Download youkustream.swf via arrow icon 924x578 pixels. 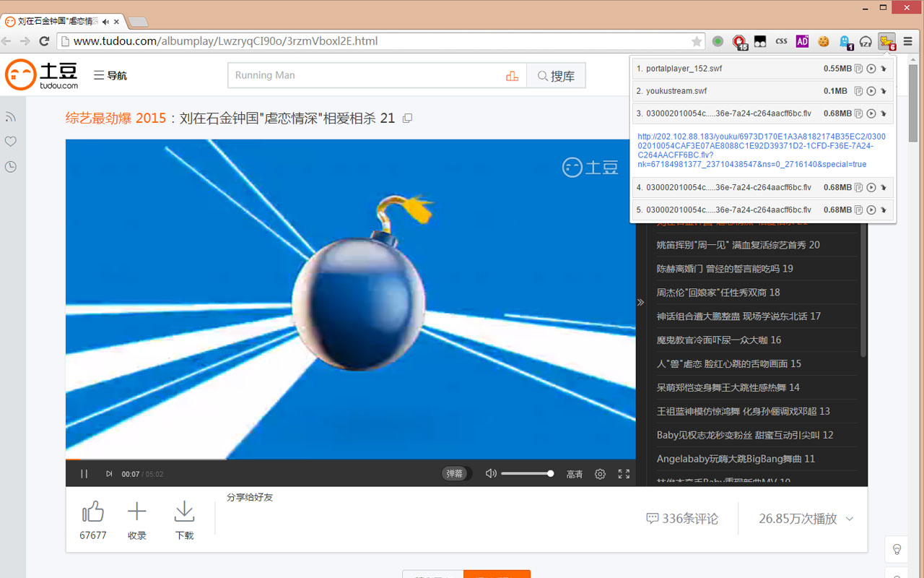(884, 91)
